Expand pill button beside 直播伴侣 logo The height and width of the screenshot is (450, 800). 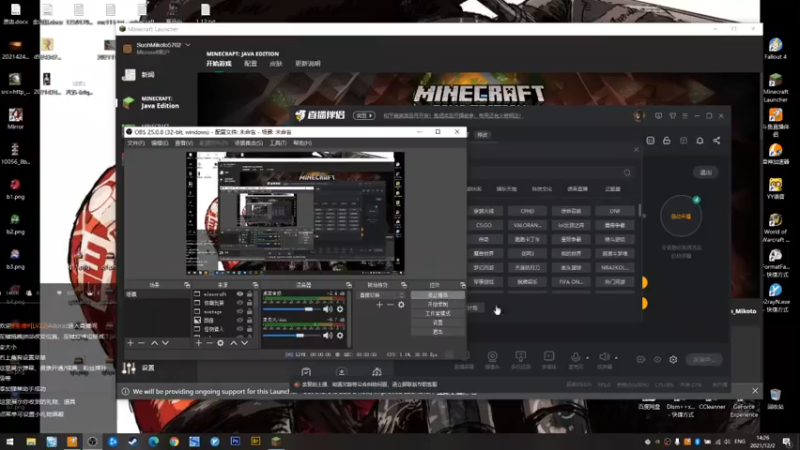click(364, 116)
